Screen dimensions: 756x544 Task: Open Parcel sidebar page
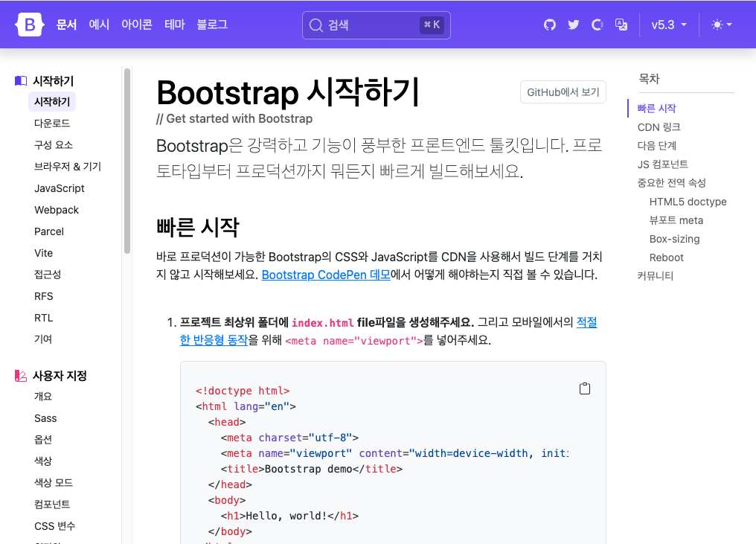click(49, 232)
